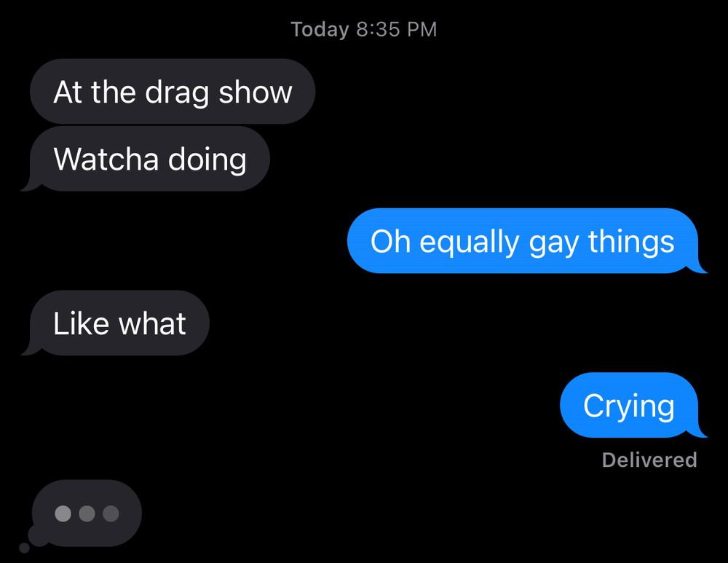Click the word 'drag' in first message

[177, 93]
